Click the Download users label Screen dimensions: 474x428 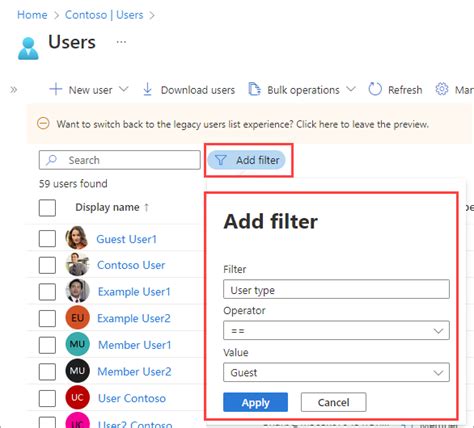[x=198, y=90]
